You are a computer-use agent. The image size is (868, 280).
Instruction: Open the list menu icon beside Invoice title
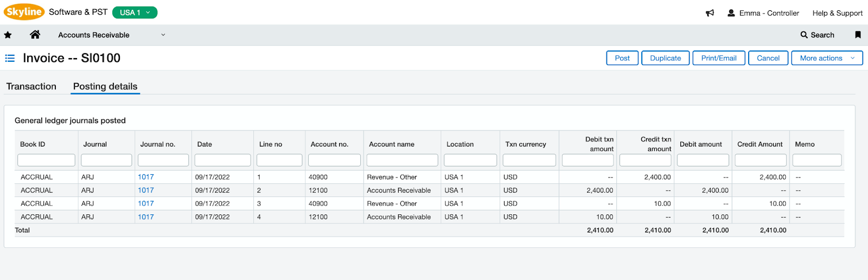10,58
